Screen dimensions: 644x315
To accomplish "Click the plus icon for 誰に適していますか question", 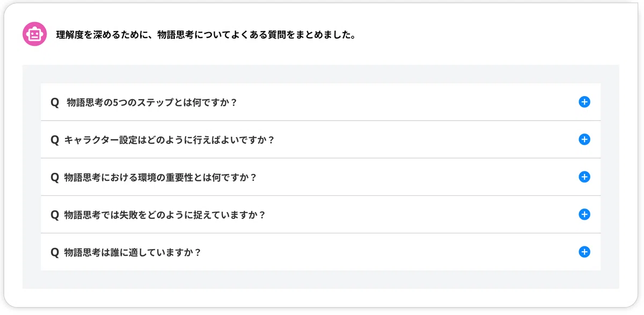I will (584, 252).
